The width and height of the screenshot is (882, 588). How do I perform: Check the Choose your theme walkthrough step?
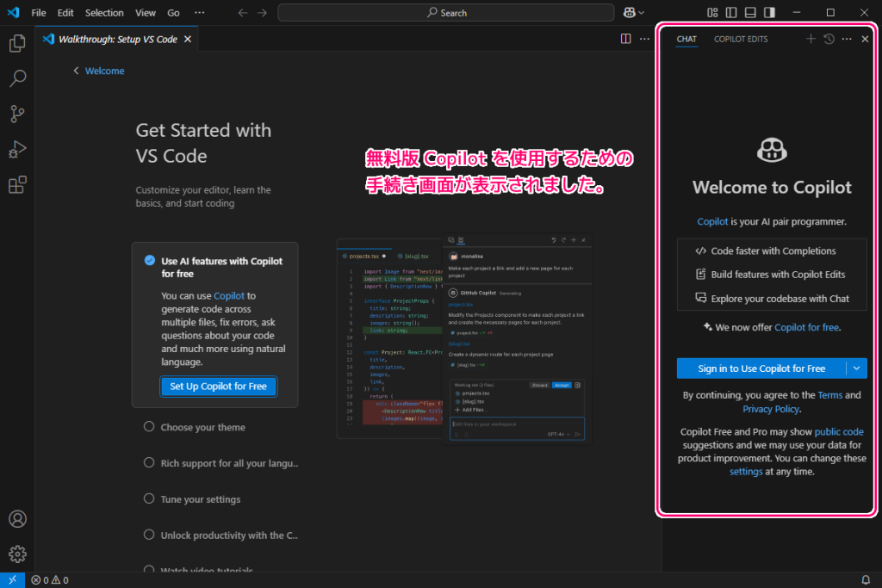tap(148, 427)
